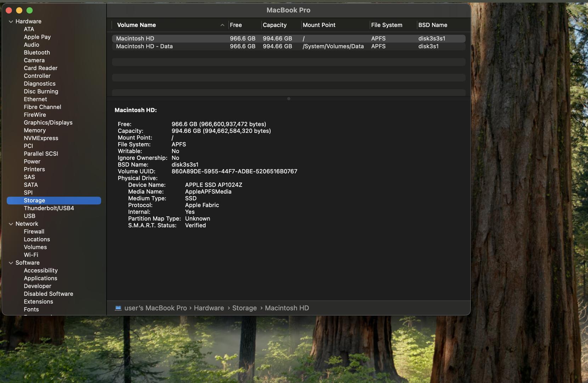
Task: Click the Volume Name sort arrow
Action: coord(222,25)
